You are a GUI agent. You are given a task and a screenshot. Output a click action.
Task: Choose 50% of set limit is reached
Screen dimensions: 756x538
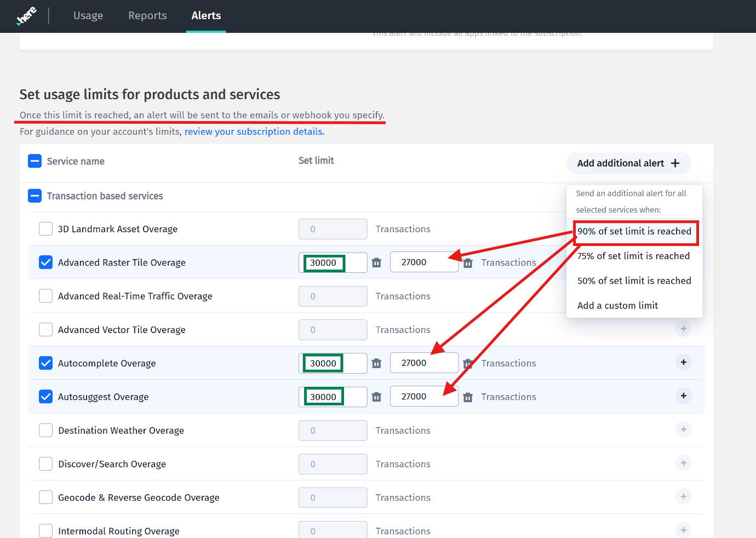point(634,281)
